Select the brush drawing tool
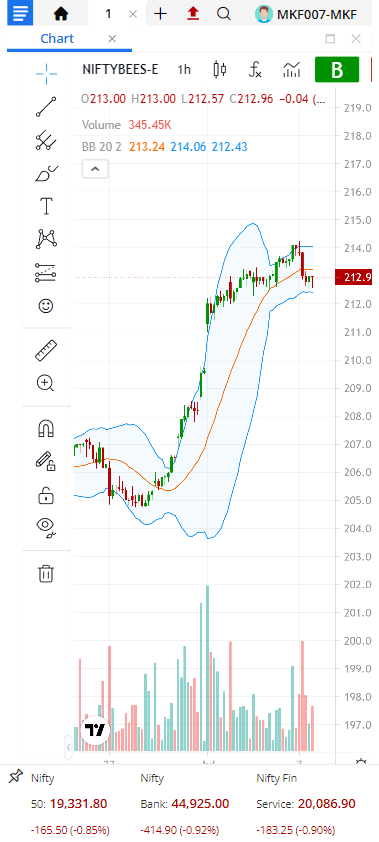 [x=46, y=173]
